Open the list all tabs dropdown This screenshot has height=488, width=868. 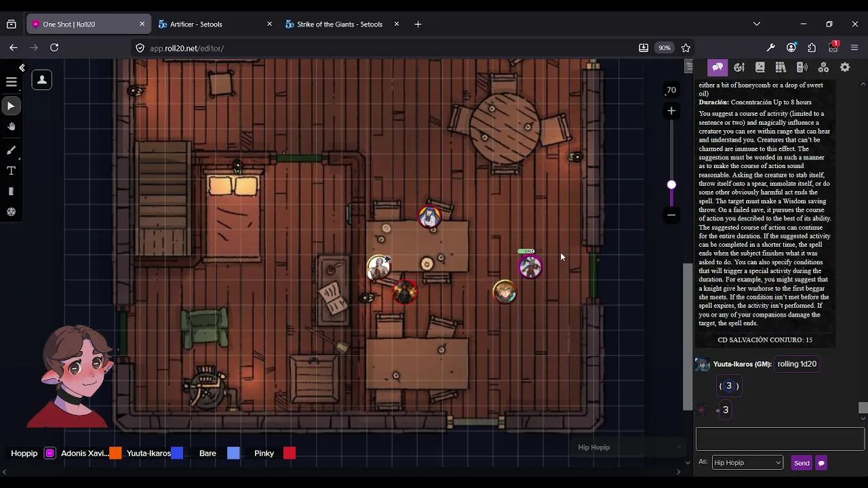click(x=757, y=24)
